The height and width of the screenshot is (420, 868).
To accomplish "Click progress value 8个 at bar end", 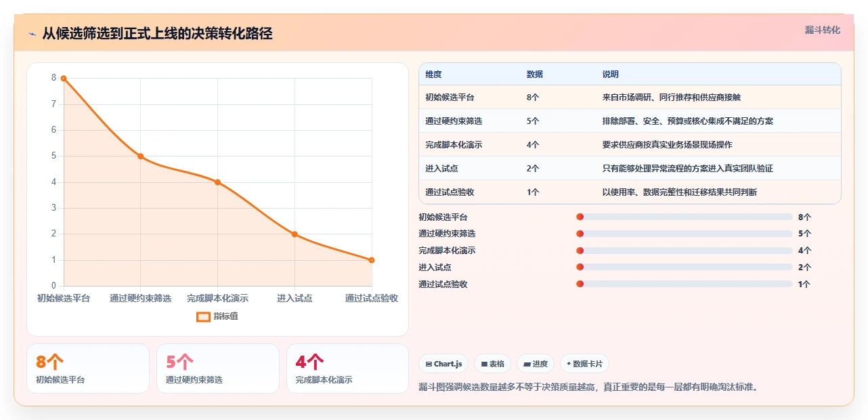I will click(x=804, y=217).
